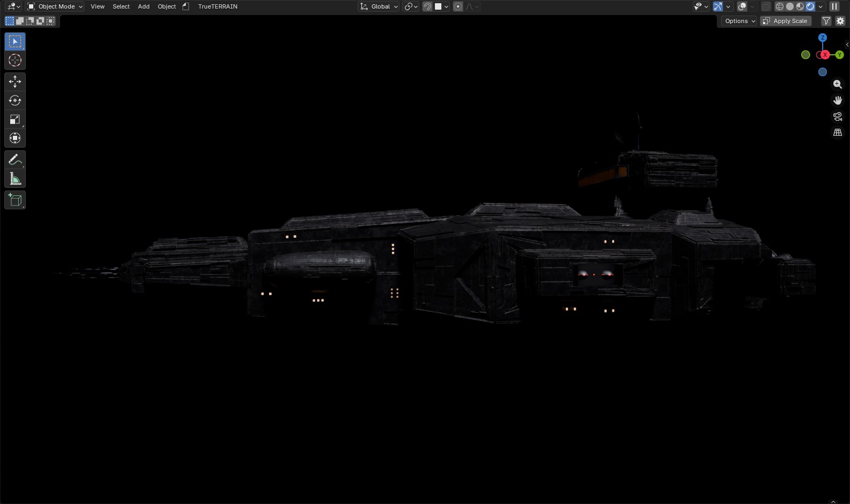Toggle X-ray mode

pyautogui.click(x=766, y=6)
